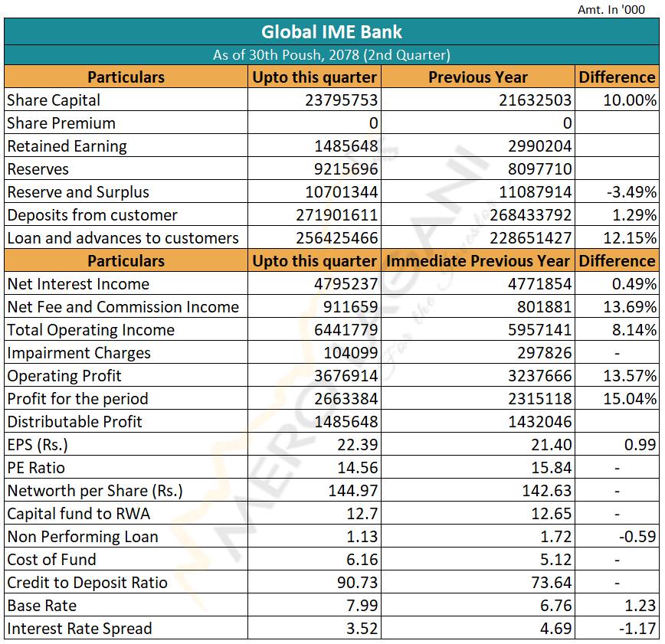665x644 pixels.
Task: Click Reserve and Surplus value 10701344
Action: [x=342, y=192]
